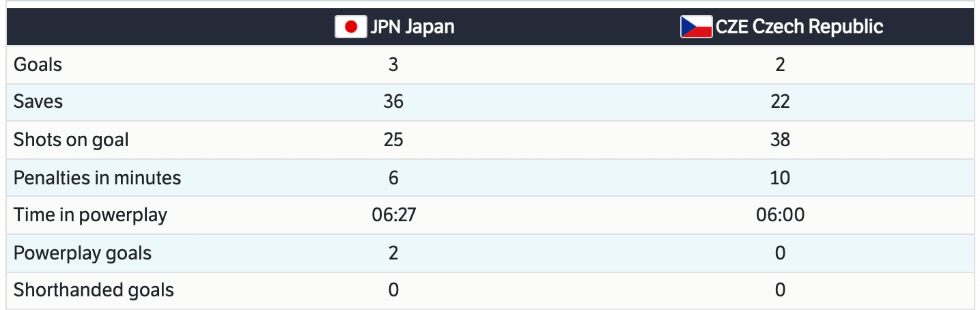Select the Powerplay goals row label
Screen dimensions: 980x310
click(82, 253)
